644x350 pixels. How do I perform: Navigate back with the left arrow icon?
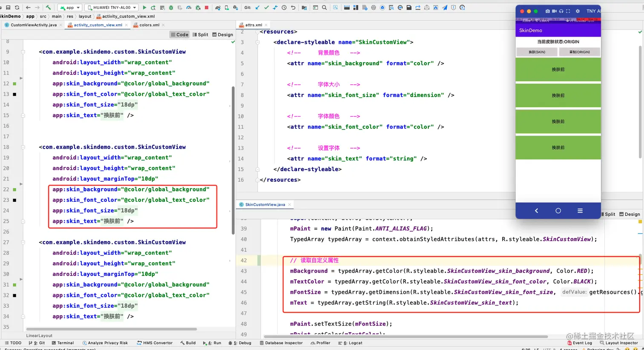click(28, 8)
